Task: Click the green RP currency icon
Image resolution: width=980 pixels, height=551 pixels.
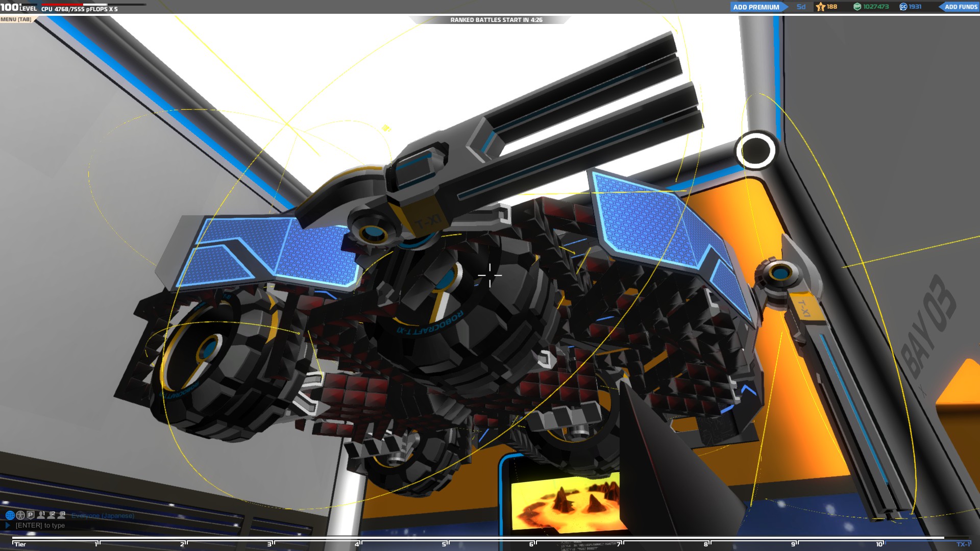Action: (x=857, y=7)
